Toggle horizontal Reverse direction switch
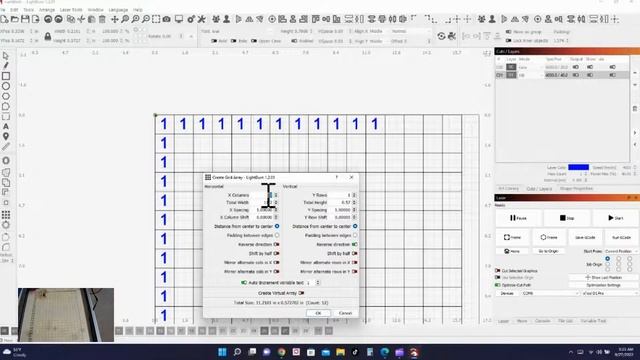 coord(276,244)
